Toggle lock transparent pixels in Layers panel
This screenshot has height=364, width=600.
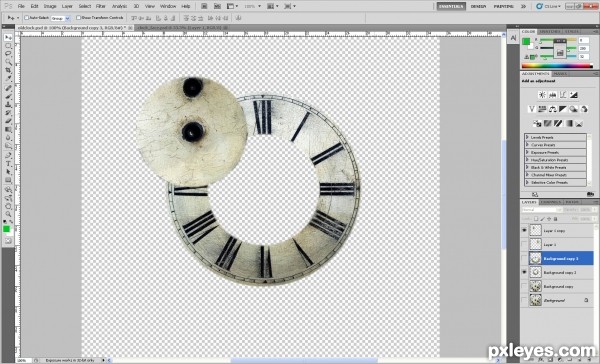pyautogui.click(x=536, y=219)
